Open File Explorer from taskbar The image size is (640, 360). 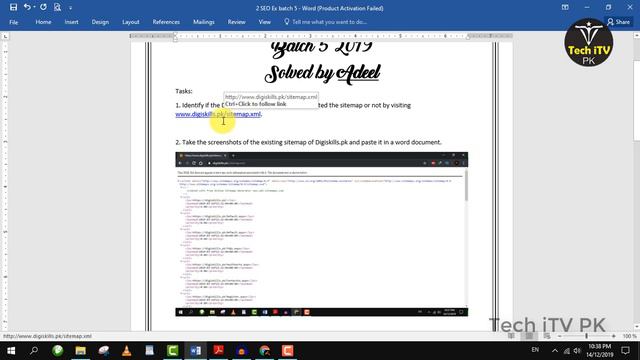coord(80,351)
